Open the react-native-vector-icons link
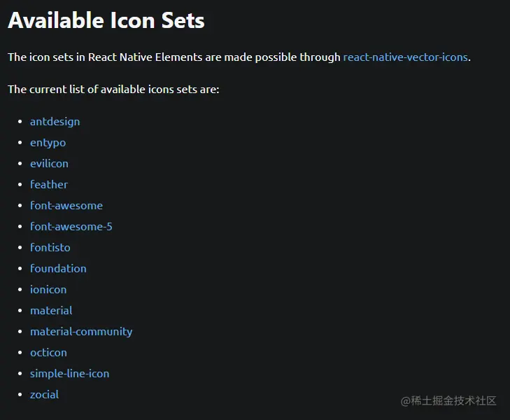 click(x=405, y=57)
